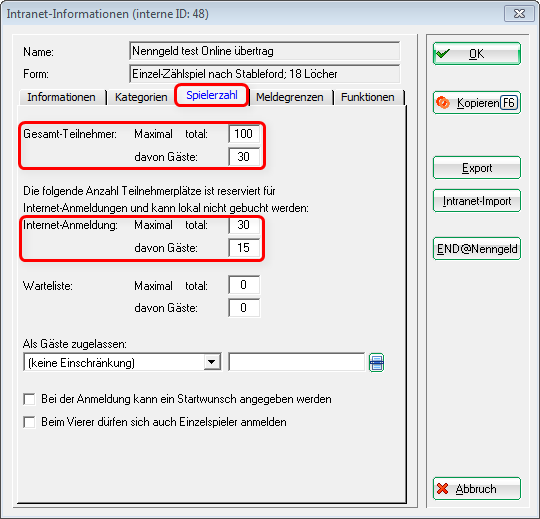Click the orange Kopieren copy icon
Viewport: 540px width, 519px height.
443,103
